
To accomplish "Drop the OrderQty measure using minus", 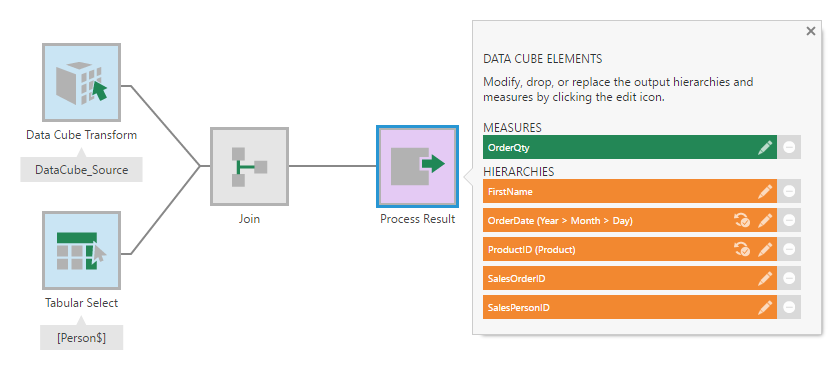I will click(x=789, y=147).
